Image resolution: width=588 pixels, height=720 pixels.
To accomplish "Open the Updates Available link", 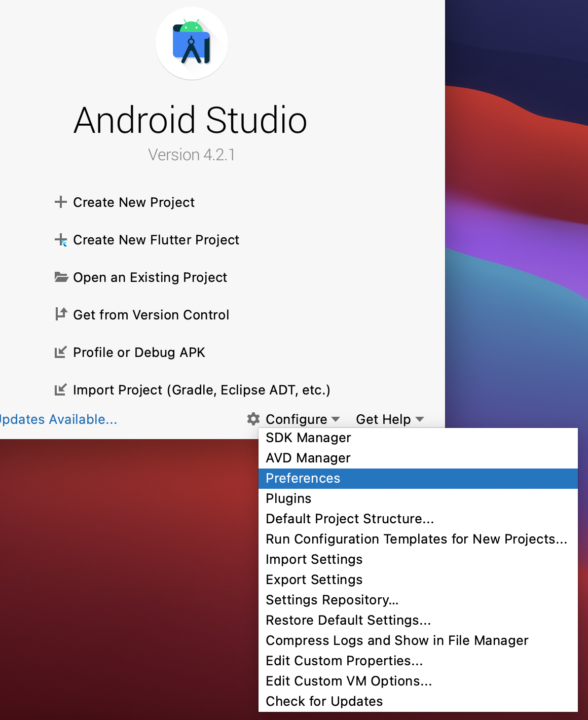I will tap(58, 419).
